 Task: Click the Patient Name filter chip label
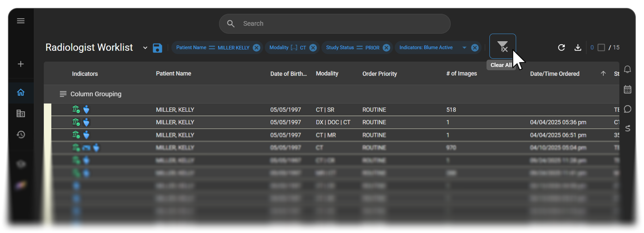point(191,47)
